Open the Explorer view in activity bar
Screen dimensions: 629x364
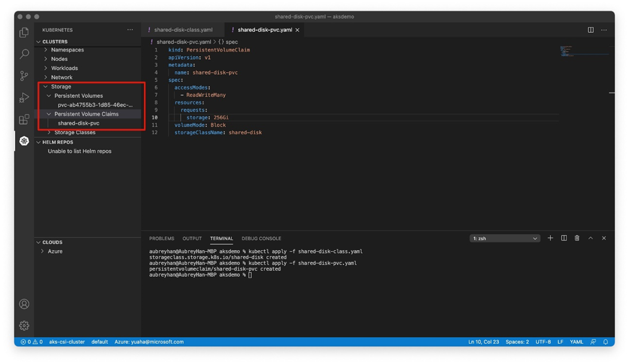(x=24, y=32)
